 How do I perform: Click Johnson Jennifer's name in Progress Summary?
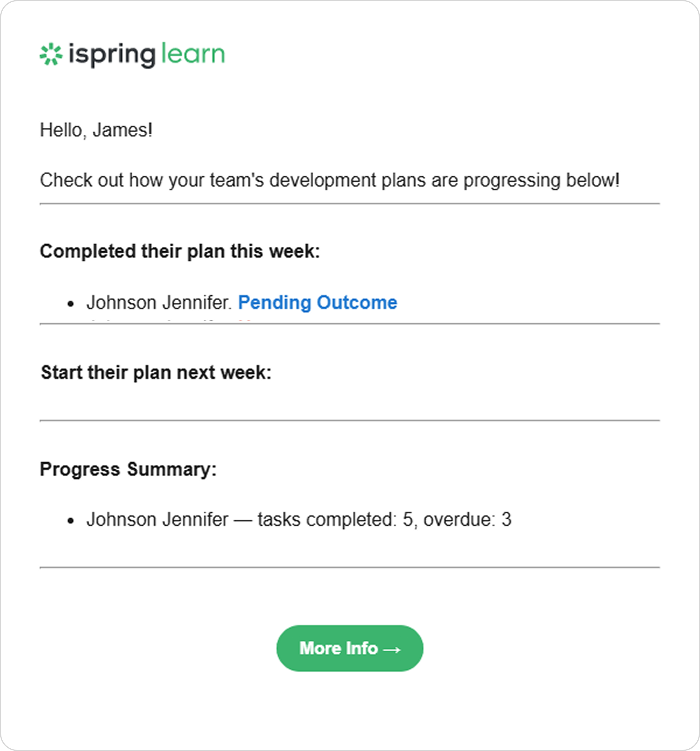click(x=157, y=520)
